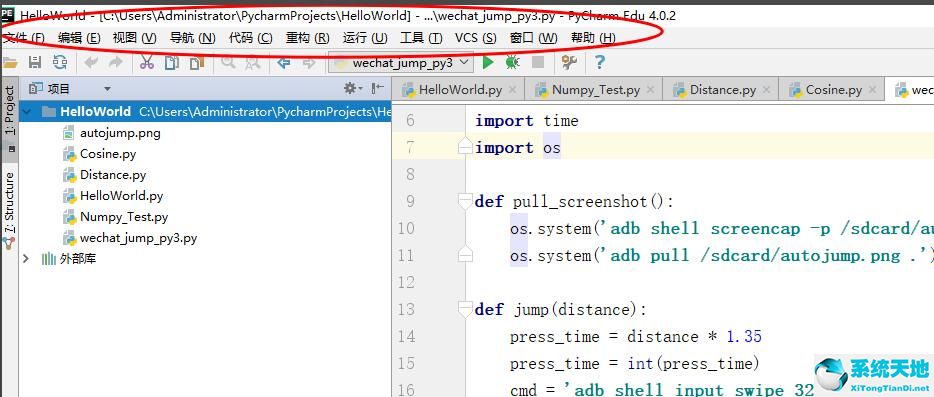
Task: Open the 代码 (C) menu
Action: [250, 38]
